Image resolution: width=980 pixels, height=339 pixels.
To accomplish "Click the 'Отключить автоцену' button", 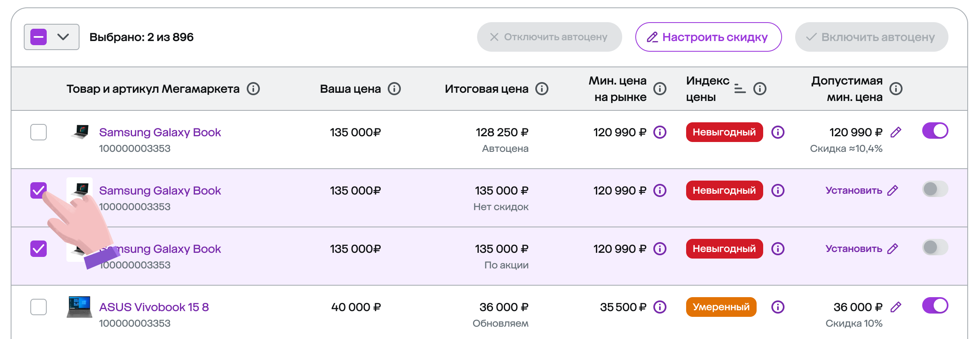I will 549,37.
